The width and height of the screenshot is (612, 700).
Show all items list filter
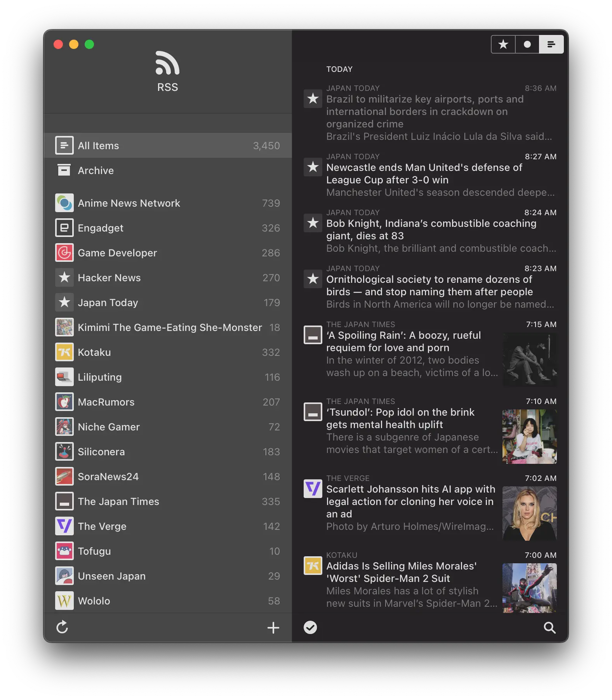click(551, 44)
